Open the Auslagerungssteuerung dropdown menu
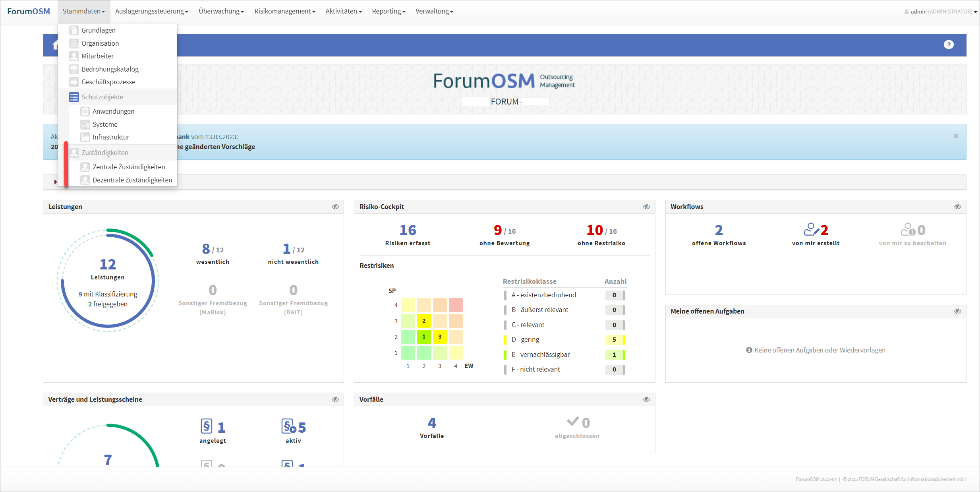The height and width of the screenshot is (492, 980). pos(151,11)
